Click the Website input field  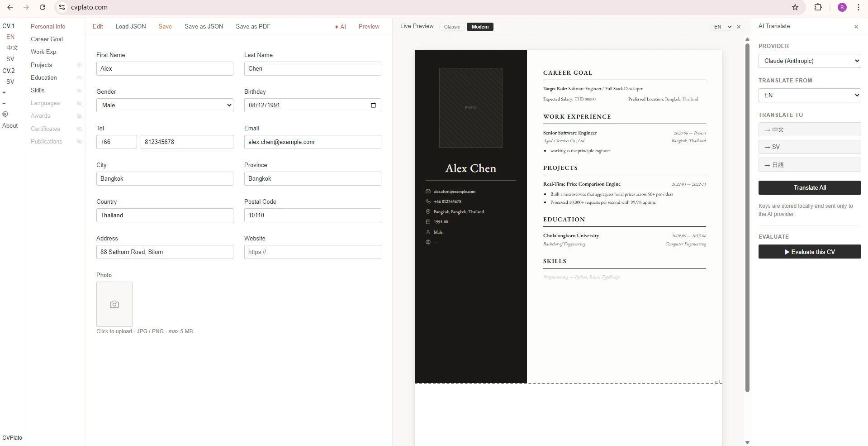tap(313, 252)
